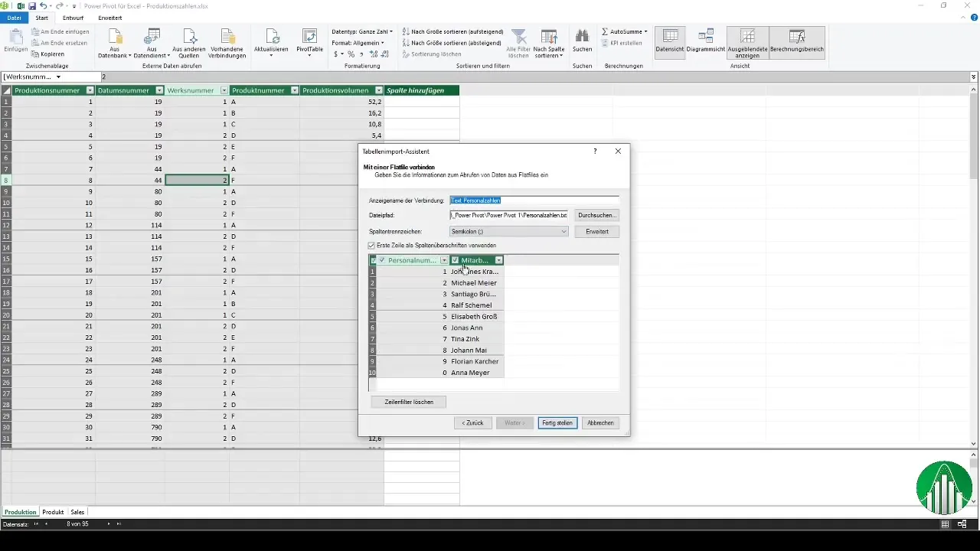Uncheck the Personalnum... column checkbox

pos(383,260)
